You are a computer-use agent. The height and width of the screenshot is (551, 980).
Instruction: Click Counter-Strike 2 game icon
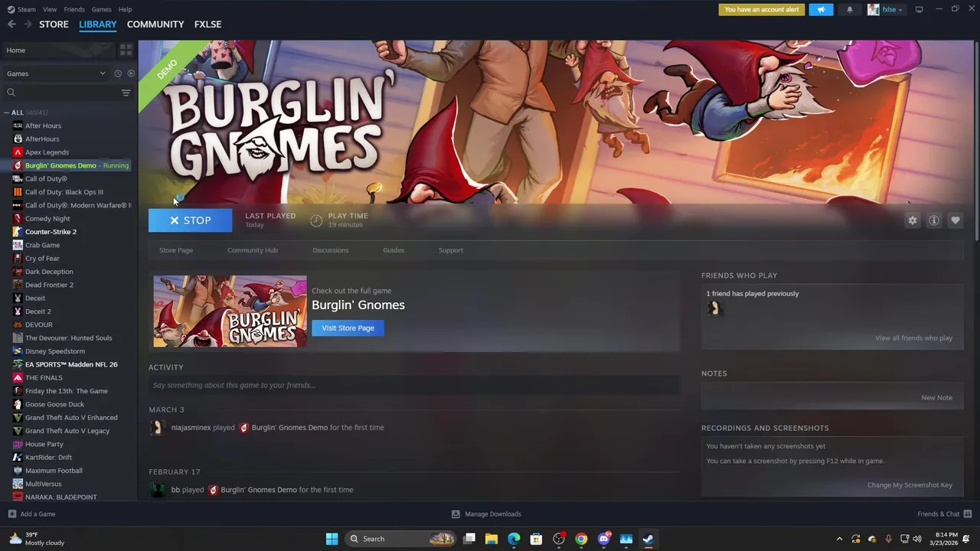[18, 232]
